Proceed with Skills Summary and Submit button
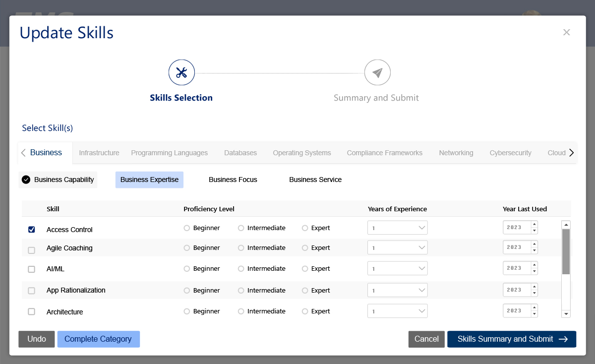The image size is (595, 364). pos(511,339)
